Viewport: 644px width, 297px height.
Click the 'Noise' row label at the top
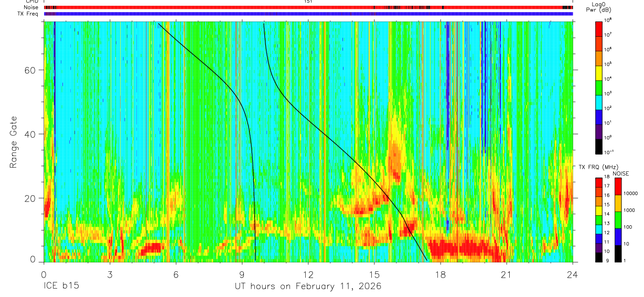[31, 7]
